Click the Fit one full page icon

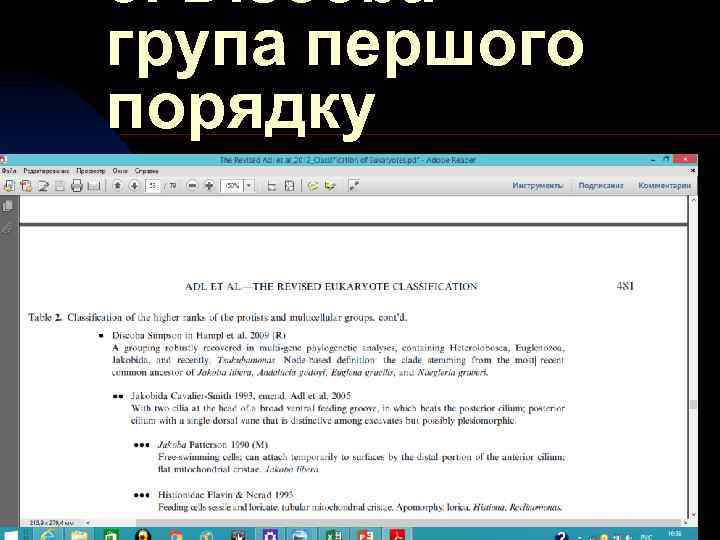pyautogui.click(x=289, y=186)
